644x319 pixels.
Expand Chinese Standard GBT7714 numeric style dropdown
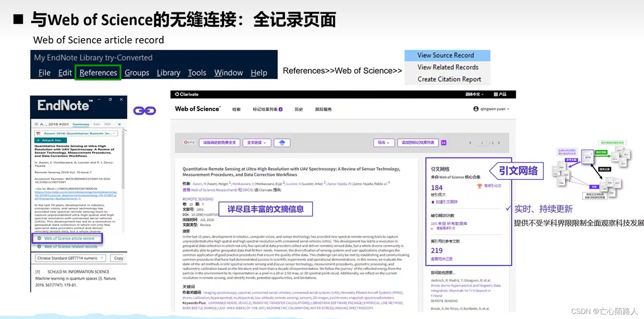[x=70, y=258]
